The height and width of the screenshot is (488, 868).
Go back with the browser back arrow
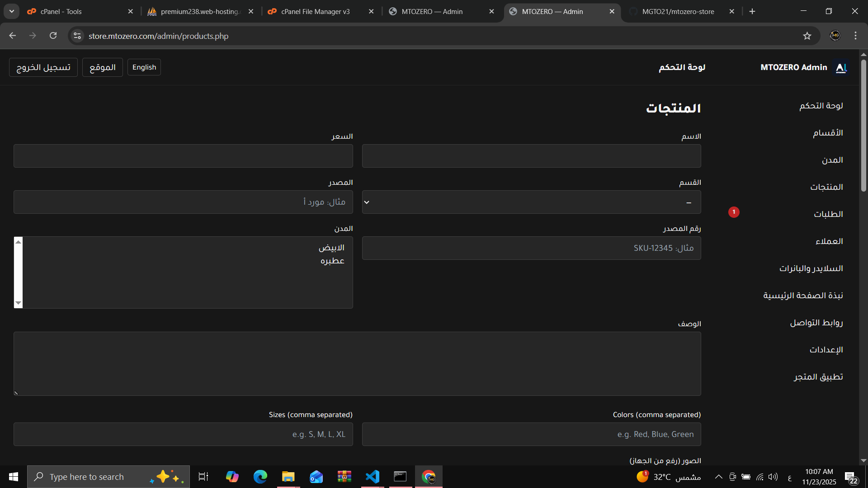13,36
